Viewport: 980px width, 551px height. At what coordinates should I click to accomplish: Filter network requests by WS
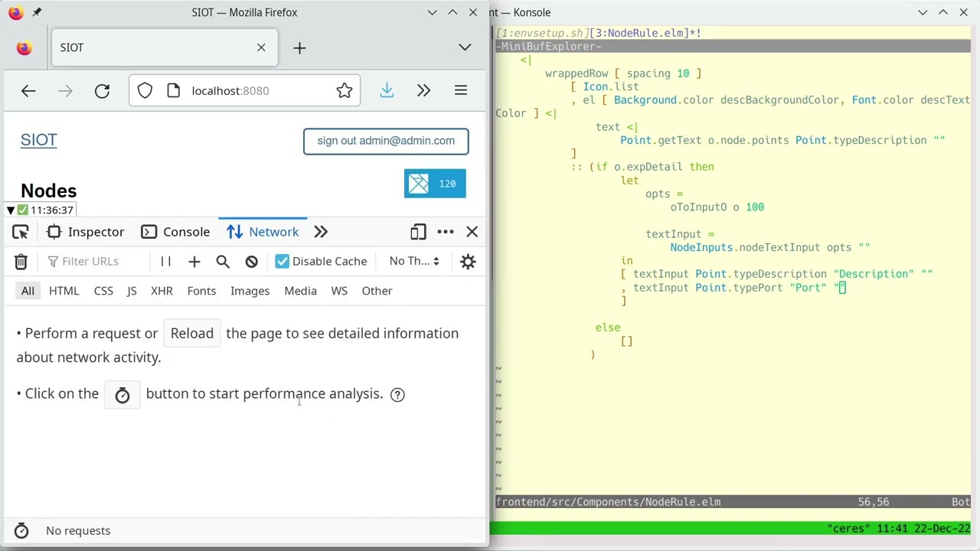click(339, 291)
